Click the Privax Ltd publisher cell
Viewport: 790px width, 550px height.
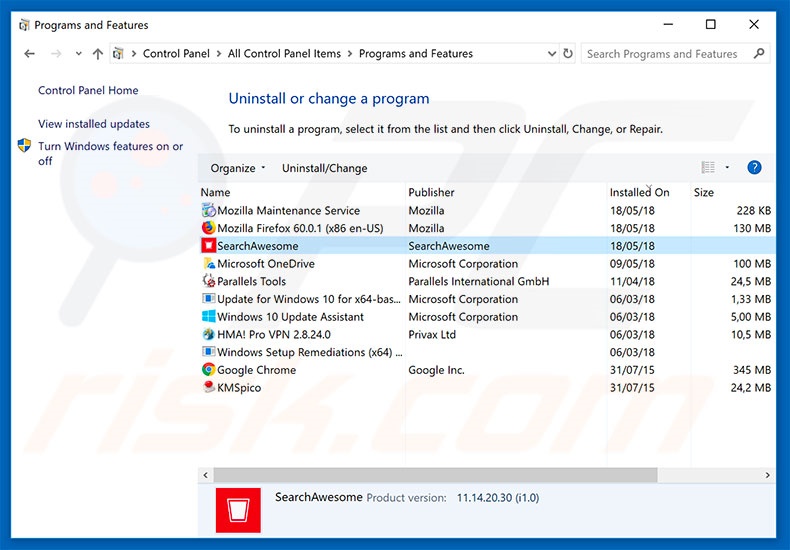pos(432,334)
